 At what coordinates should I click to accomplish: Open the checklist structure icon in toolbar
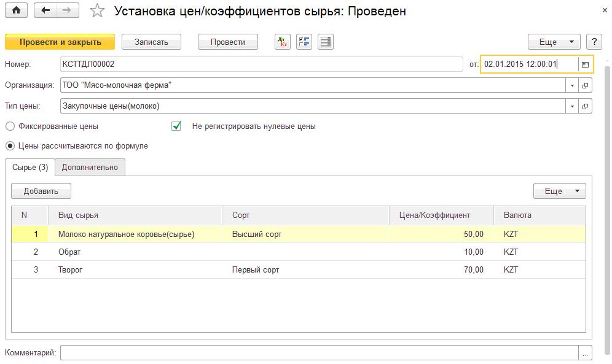(x=304, y=42)
